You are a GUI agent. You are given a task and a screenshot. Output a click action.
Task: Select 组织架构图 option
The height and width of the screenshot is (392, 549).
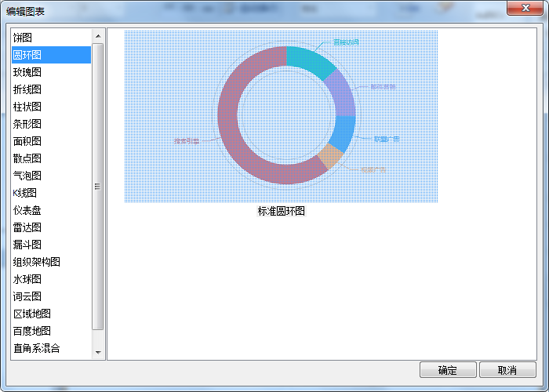coord(36,262)
